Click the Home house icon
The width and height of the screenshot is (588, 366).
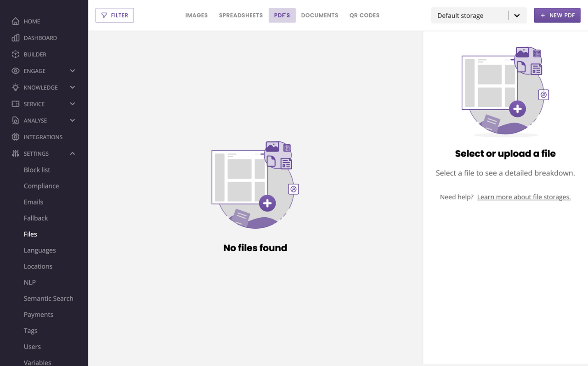[16, 21]
